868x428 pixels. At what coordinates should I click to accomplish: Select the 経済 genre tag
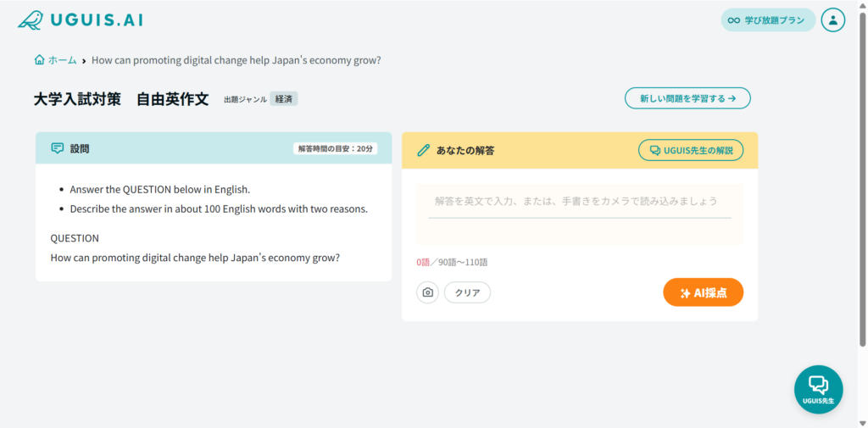[x=284, y=99]
